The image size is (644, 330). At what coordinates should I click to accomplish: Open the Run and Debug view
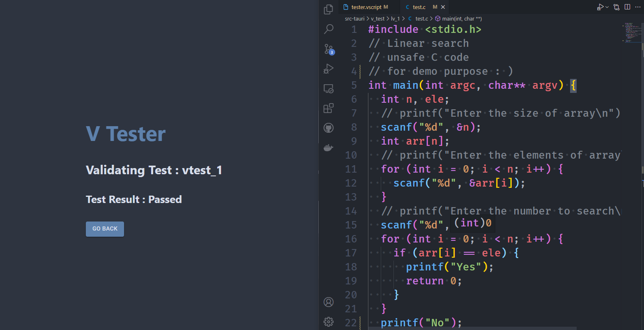[329, 69]
